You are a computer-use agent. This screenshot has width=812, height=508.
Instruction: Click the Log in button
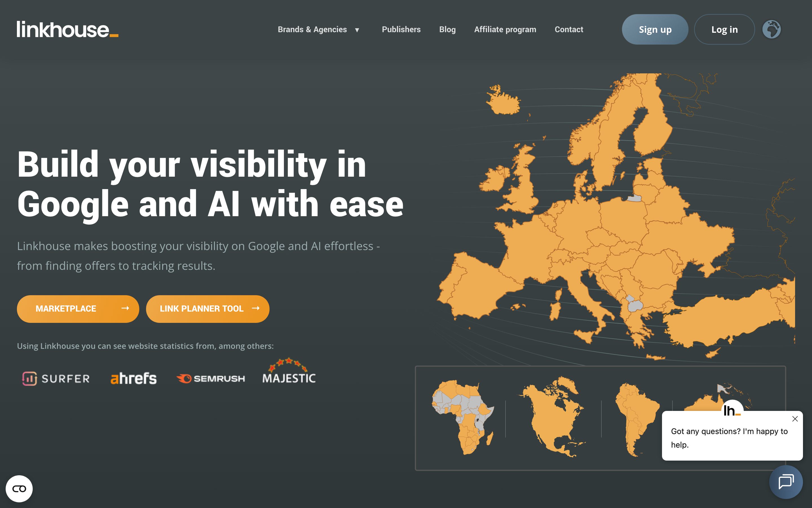[724, 29]
